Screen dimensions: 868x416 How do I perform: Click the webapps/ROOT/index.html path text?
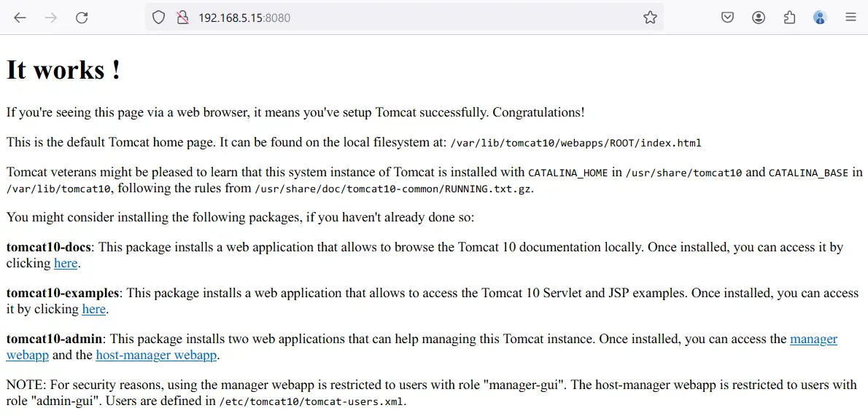click(632, 144)
